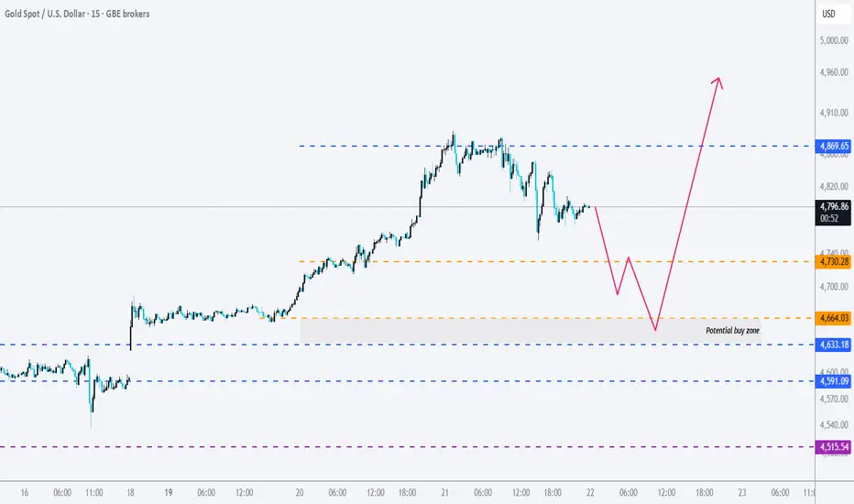Select the orange 4,730.28 price label

pyautogui.click(x=833, y=261)
